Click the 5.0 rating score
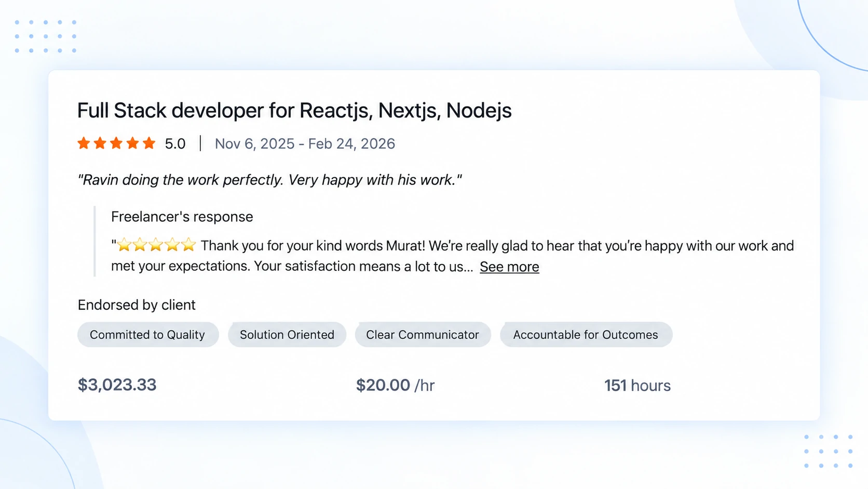 coord(175,144)
